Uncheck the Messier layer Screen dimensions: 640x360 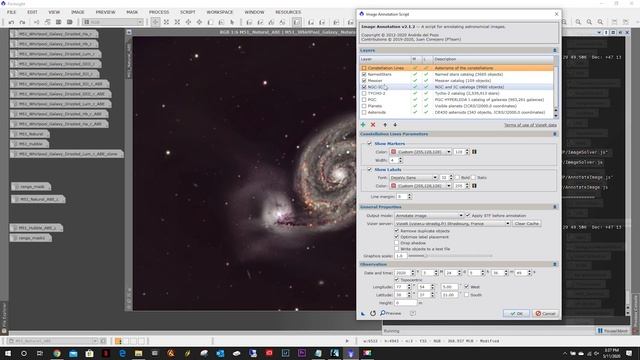[364, 81]
